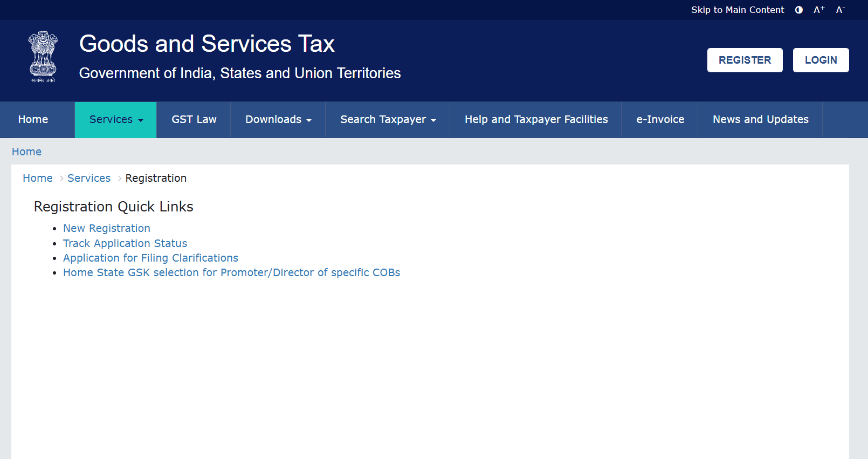Click the A+ font size increase icon

pyautogui.click(x=818, y=9)
